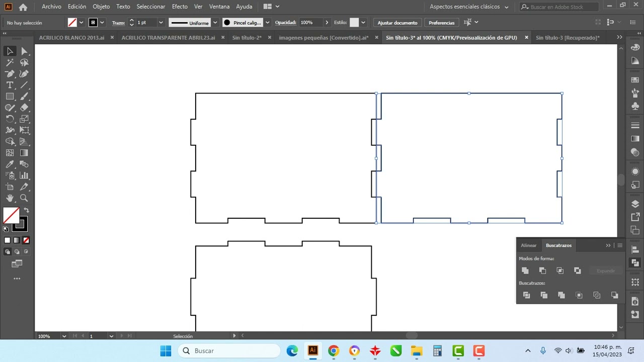This screenshot has height=362, width=644.
Task: Use the Divide pathfinder icon
Action: [x=527, y=295]
